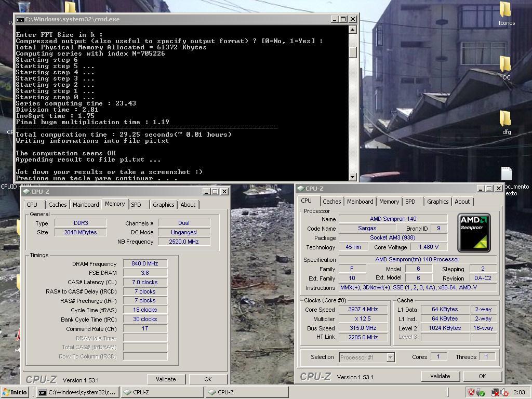Click the Technology 45 nm field

(x=353, y=247)
